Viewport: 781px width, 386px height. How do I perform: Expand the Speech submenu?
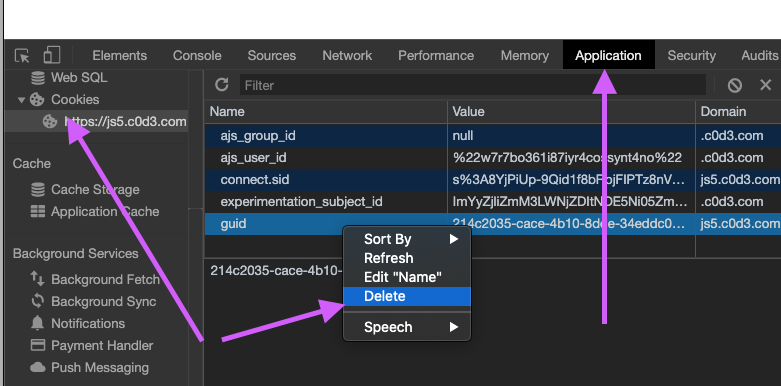407,327
